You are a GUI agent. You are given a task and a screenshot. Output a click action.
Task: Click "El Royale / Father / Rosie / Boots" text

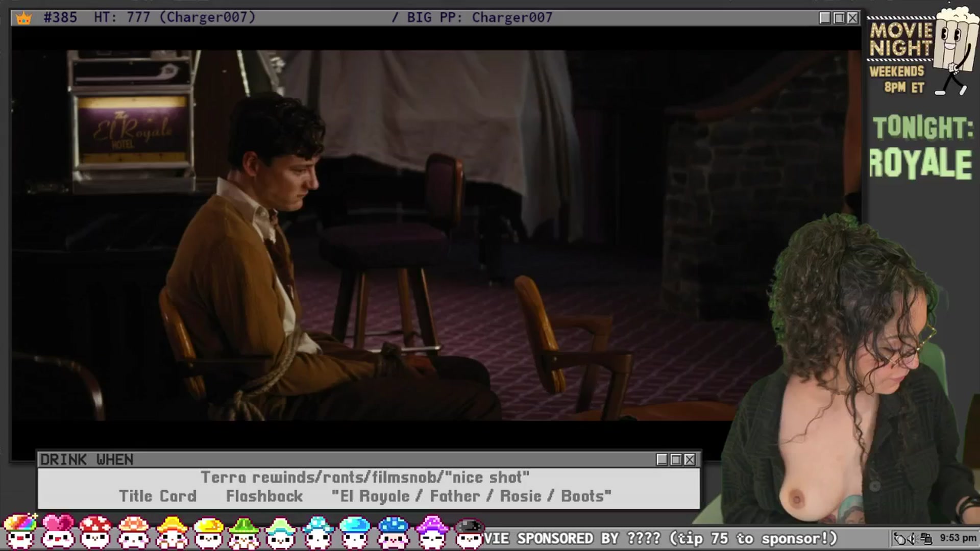[471, 496]
